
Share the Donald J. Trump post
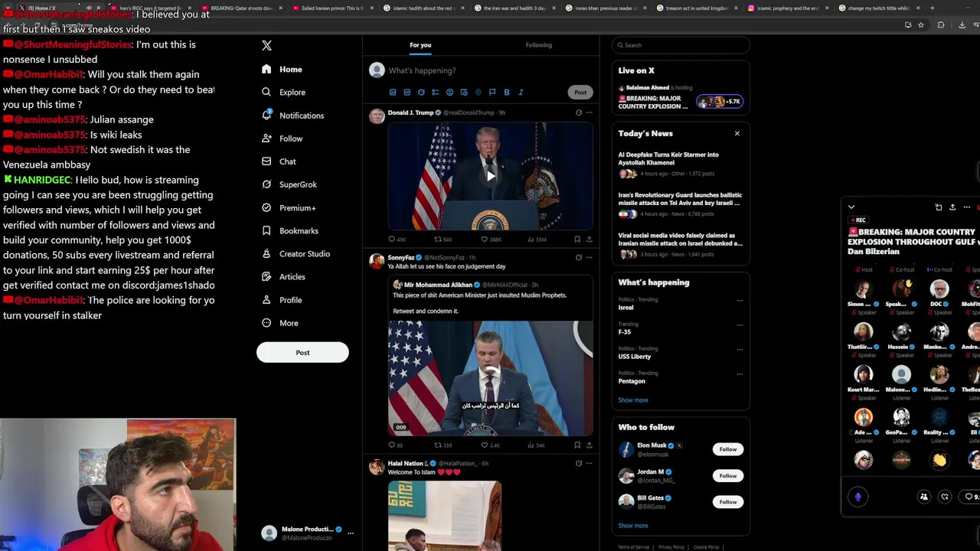[589, 240]
